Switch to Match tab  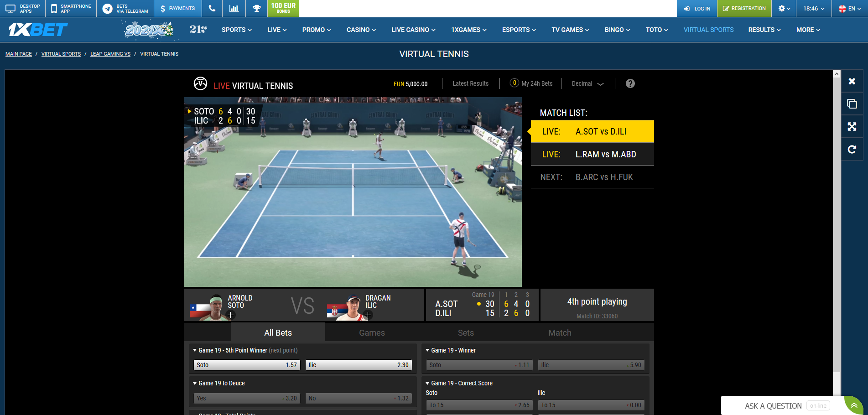[x=560, y=332]
